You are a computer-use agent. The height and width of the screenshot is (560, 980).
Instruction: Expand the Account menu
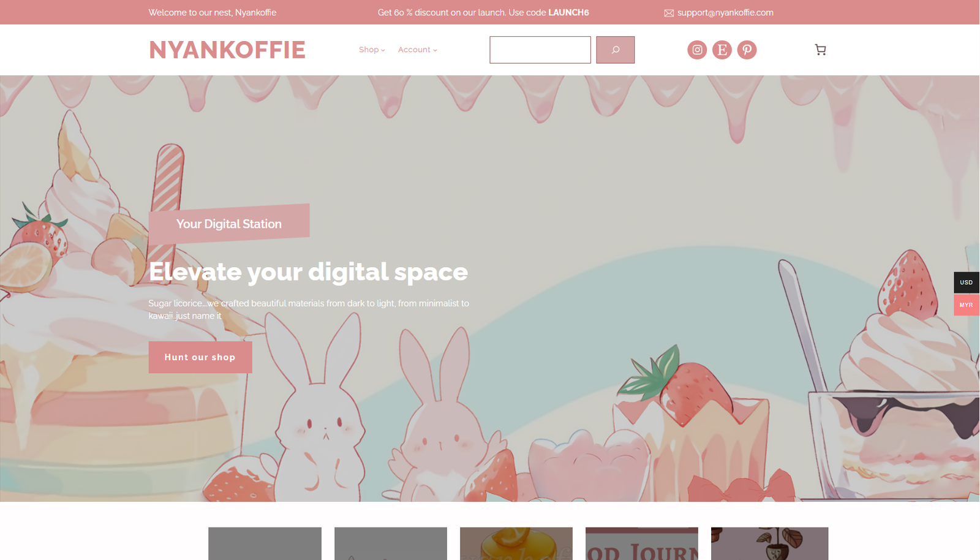[x=418, y=50]
